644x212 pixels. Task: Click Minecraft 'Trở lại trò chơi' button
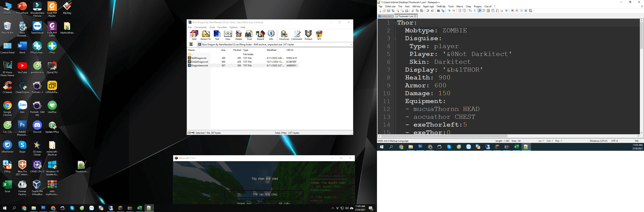pyautogui.click(x=264, y=194)
